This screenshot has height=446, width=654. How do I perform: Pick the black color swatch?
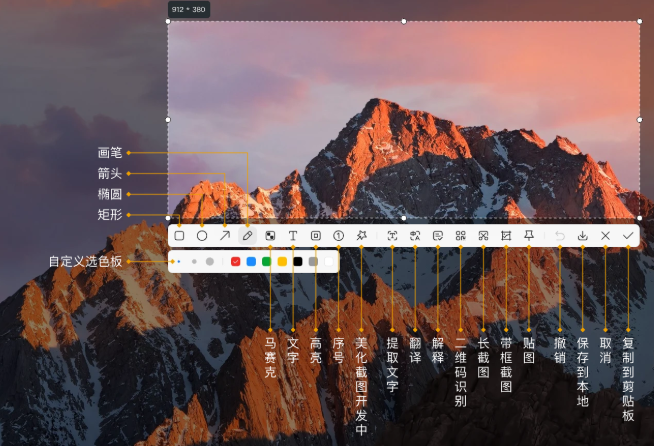[298, 262]
